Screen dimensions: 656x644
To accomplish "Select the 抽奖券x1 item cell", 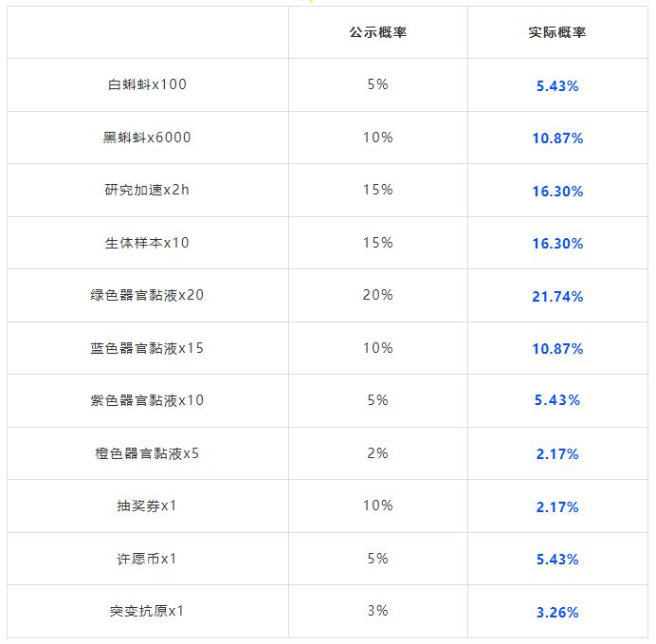I will coord(147,506).
